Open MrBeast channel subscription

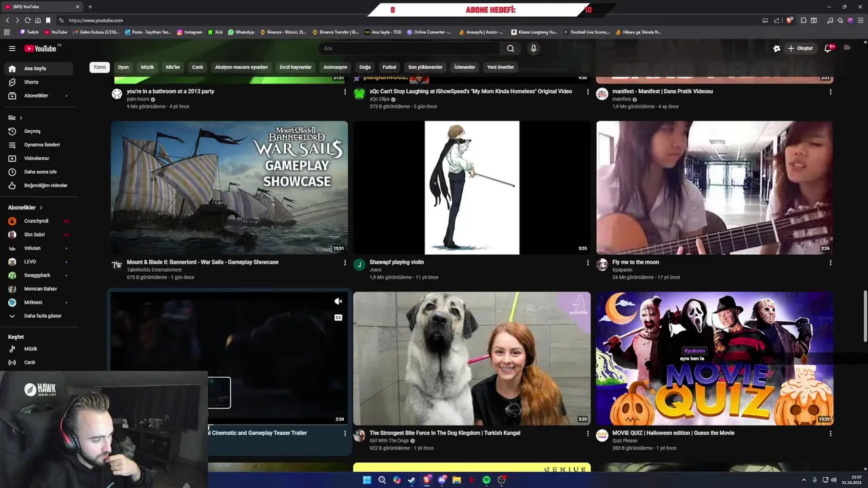(x=40, y=302)
